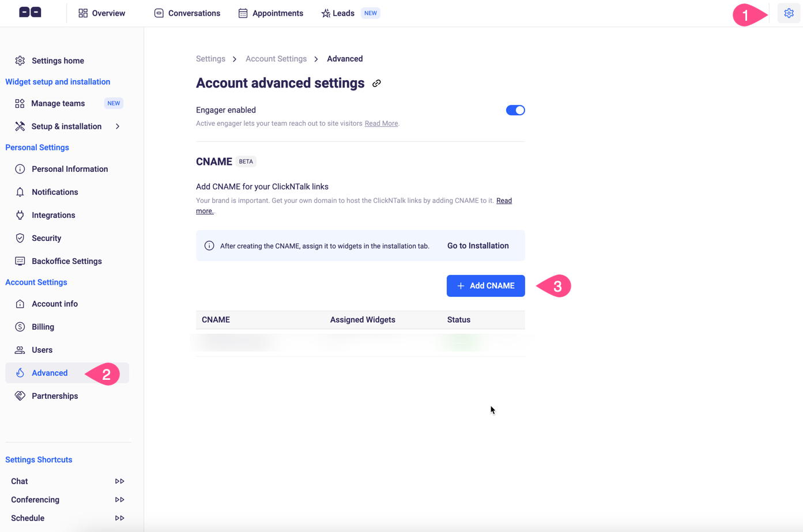Expand the Conferencing settings shortcut
Screen dimensions: 803x532
point(119,499)
